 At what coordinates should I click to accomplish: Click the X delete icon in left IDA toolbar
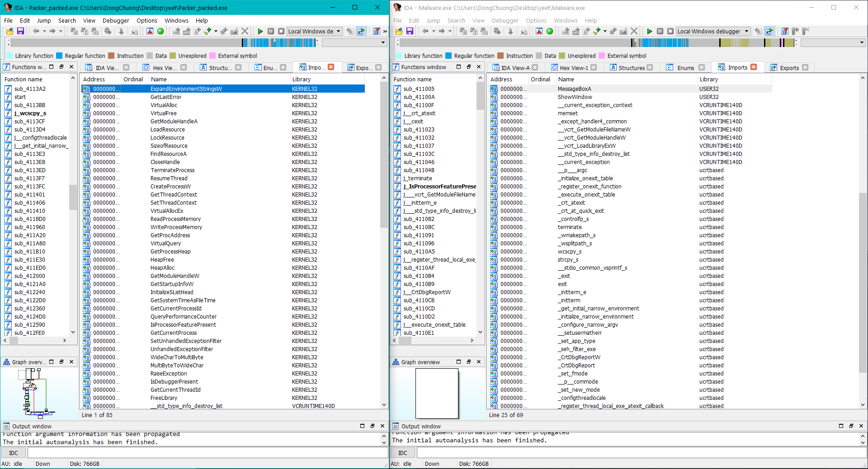tap(245, 31)
